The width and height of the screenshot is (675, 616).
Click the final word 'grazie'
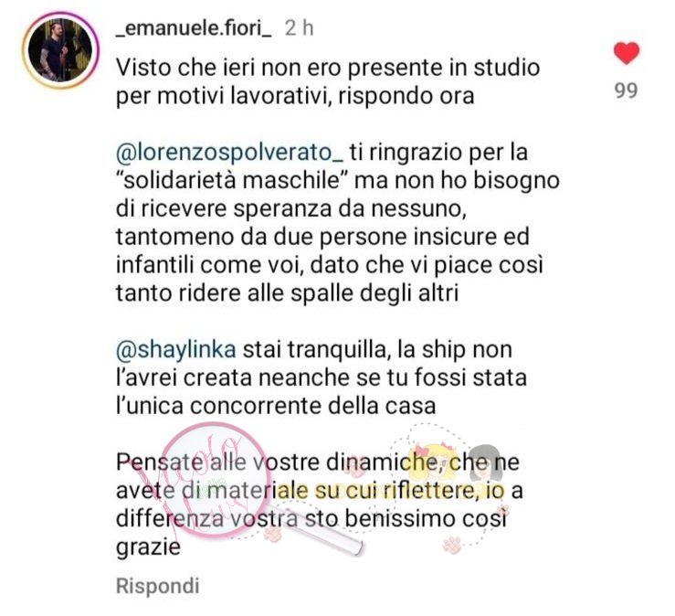click(148, 548)
